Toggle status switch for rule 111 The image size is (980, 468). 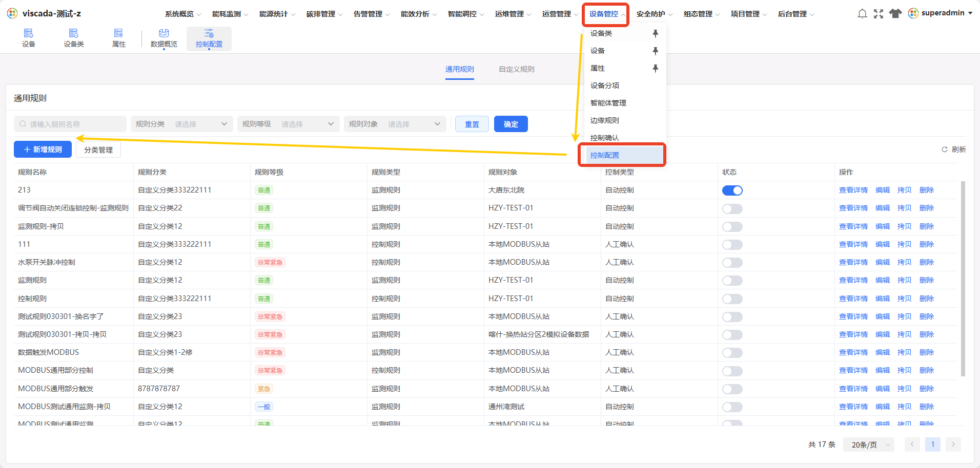click(x=732, y=245)
